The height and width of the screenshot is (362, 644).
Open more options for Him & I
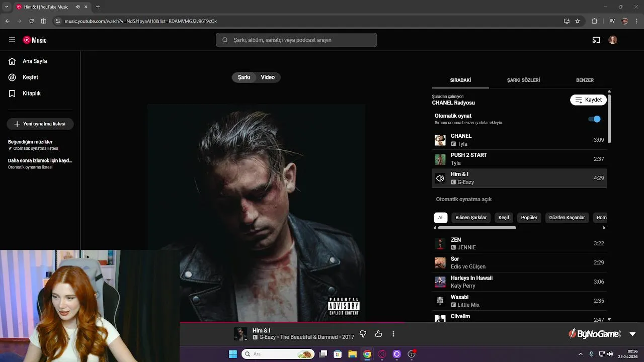(x=393, y=334)
